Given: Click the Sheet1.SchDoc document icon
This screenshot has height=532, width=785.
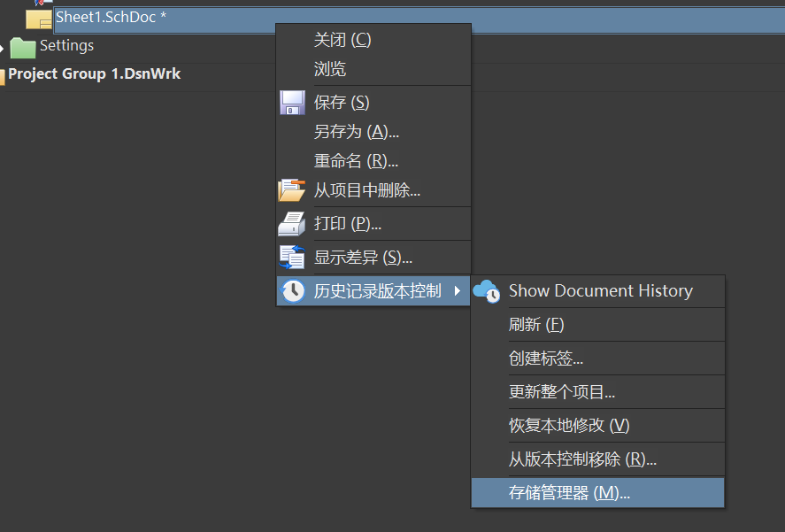Looking at the screenshot, I should click(x=39, y=19).
